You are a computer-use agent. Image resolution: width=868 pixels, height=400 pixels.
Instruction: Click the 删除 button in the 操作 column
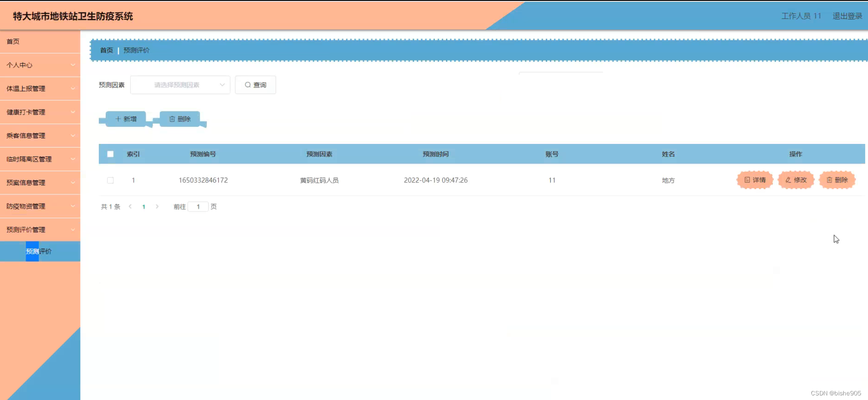837,180
